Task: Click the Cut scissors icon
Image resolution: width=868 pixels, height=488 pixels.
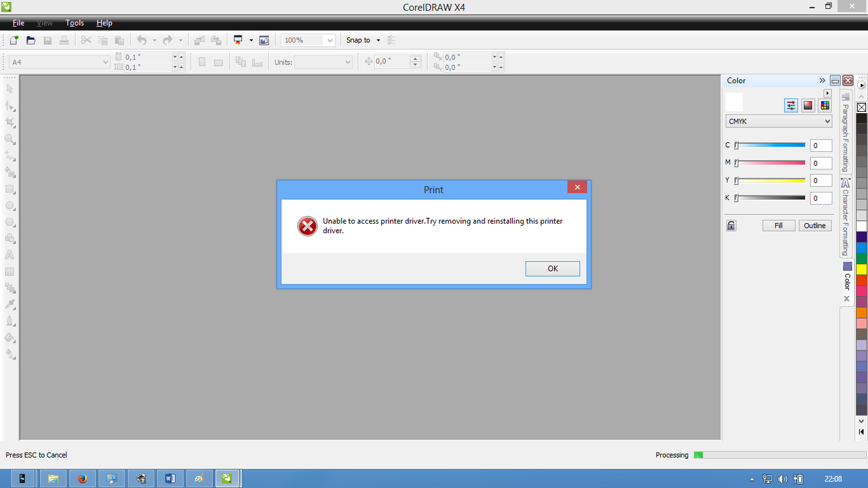Action: coord(86,41)
